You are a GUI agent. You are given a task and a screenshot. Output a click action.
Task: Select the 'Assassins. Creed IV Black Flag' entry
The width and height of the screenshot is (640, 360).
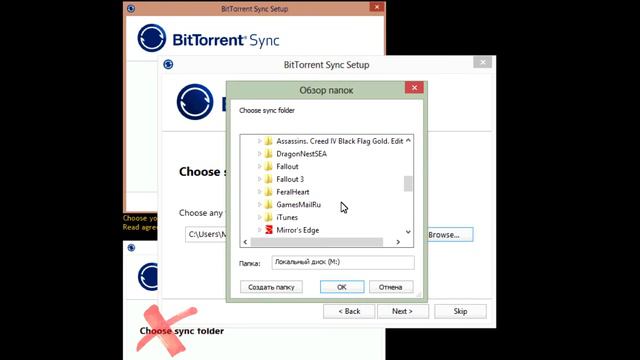click(x=340, y=141)
